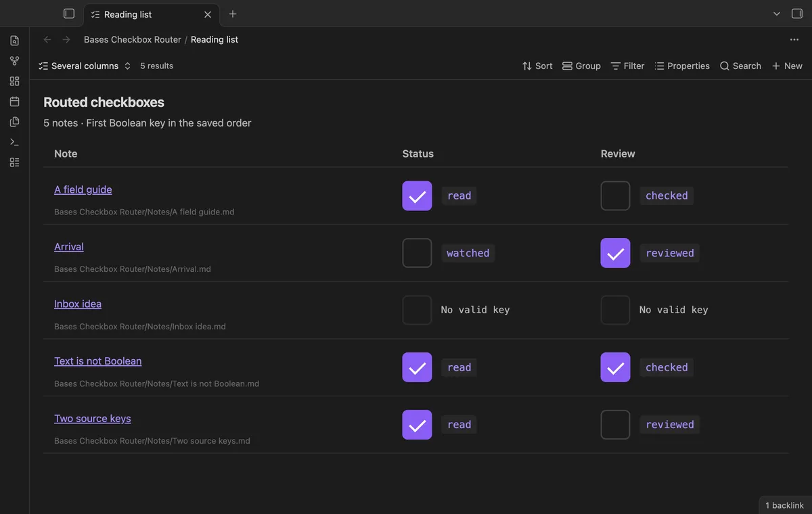Click path 'Bases Checkbox Router/Notes/Arrival.md'

[133, 269]
